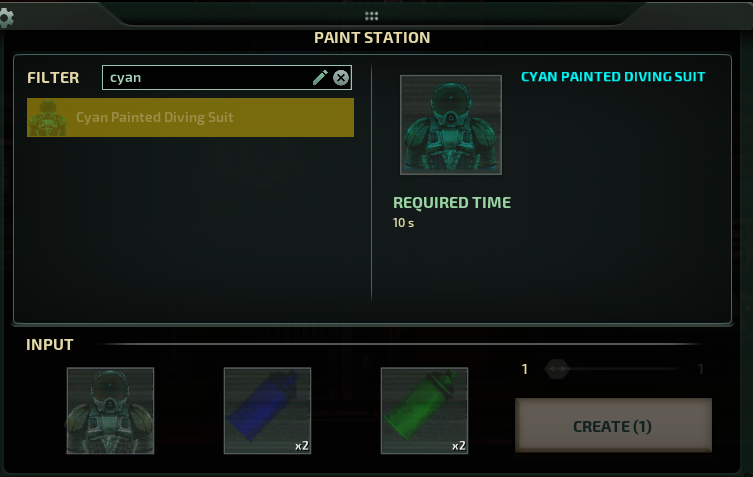Select Cyan Painted Diving Suit recipe

(x=191, y=118)
